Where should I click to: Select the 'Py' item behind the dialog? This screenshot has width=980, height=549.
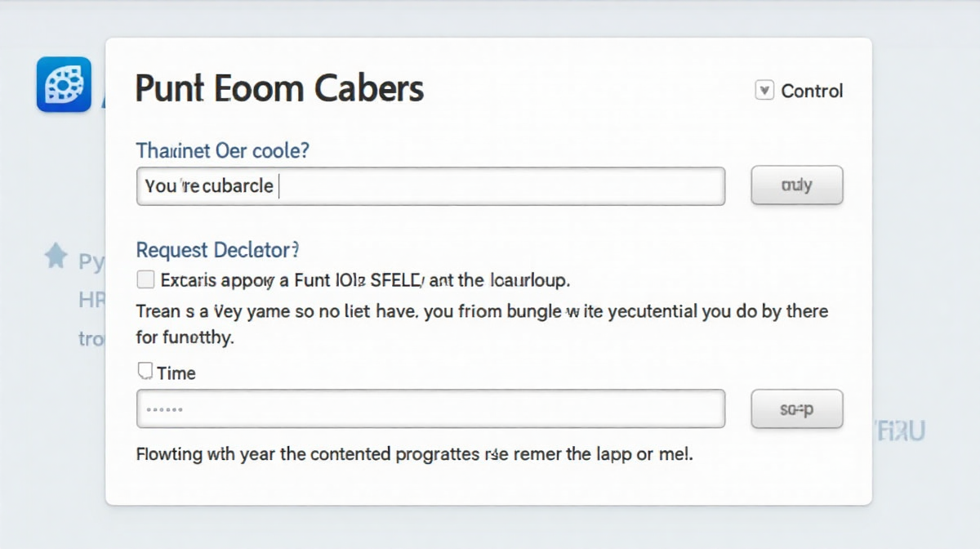[91, 262]
